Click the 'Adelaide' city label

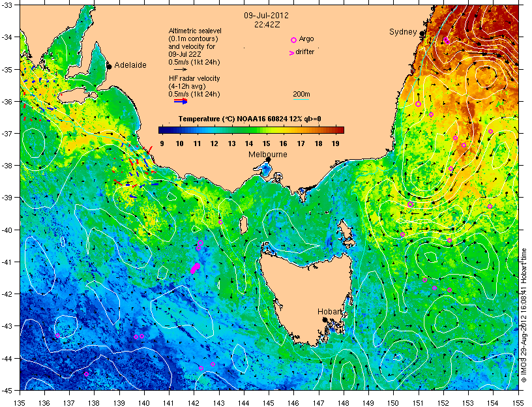130,65
